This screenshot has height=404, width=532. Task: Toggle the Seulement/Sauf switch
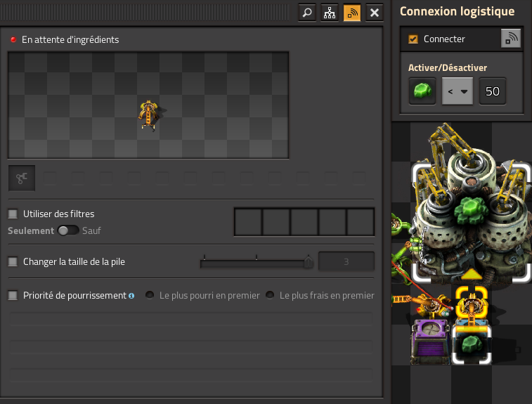tap(68, 230)
